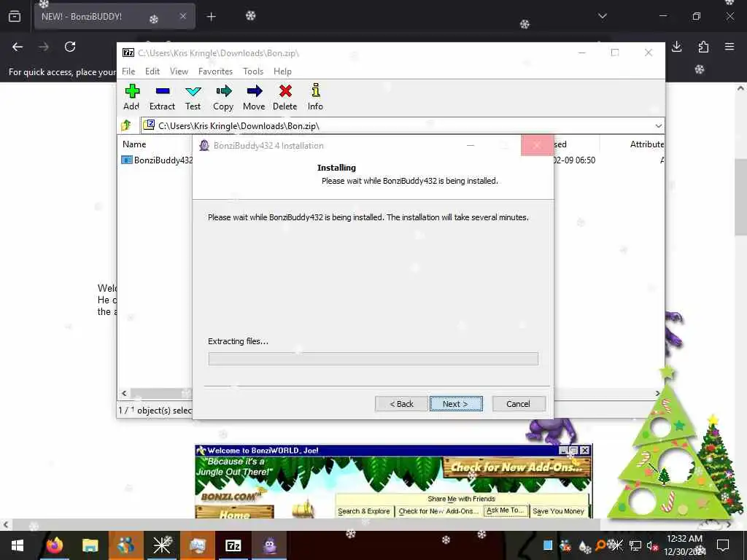Image resolution: width=747 pixels, height=560 pixels.
Task: Sort by the Attributes column header
Action: [646, 144]
